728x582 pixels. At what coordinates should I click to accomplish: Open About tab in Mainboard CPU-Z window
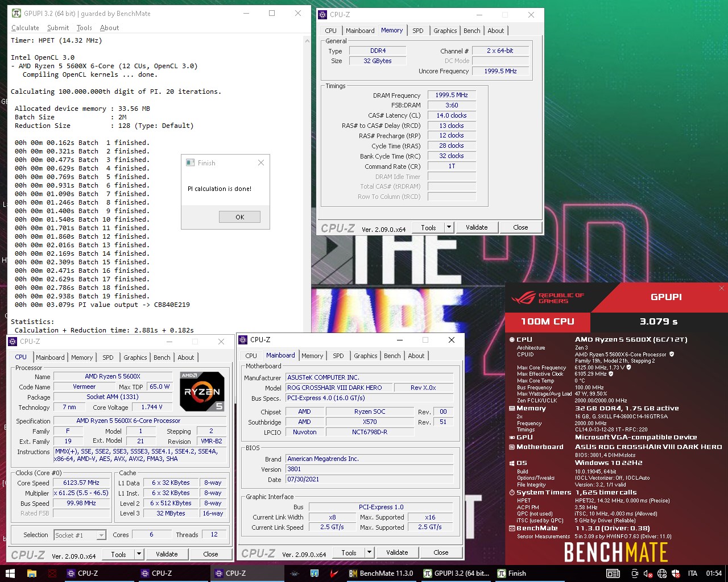pyautogui.click(x=416, y=356)
